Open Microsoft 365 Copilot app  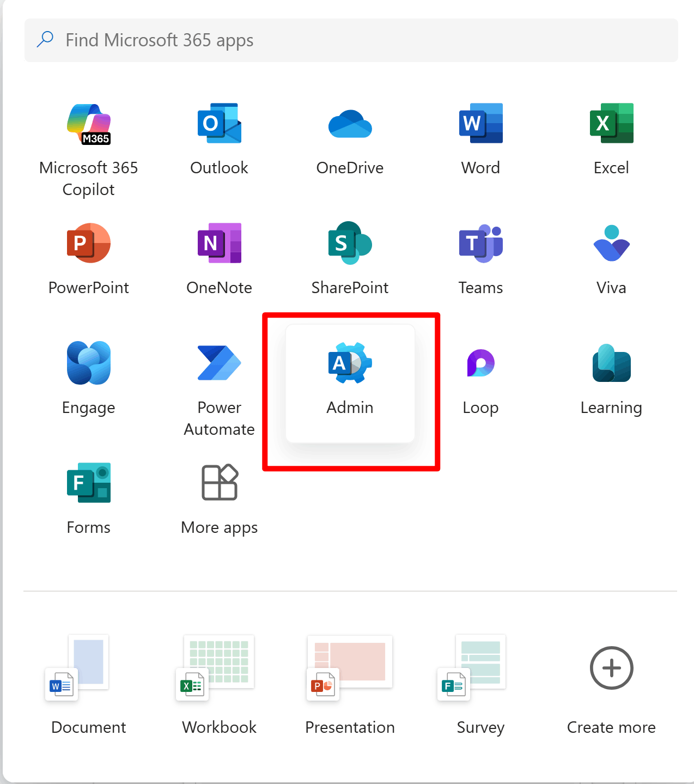tap(89, 150)
